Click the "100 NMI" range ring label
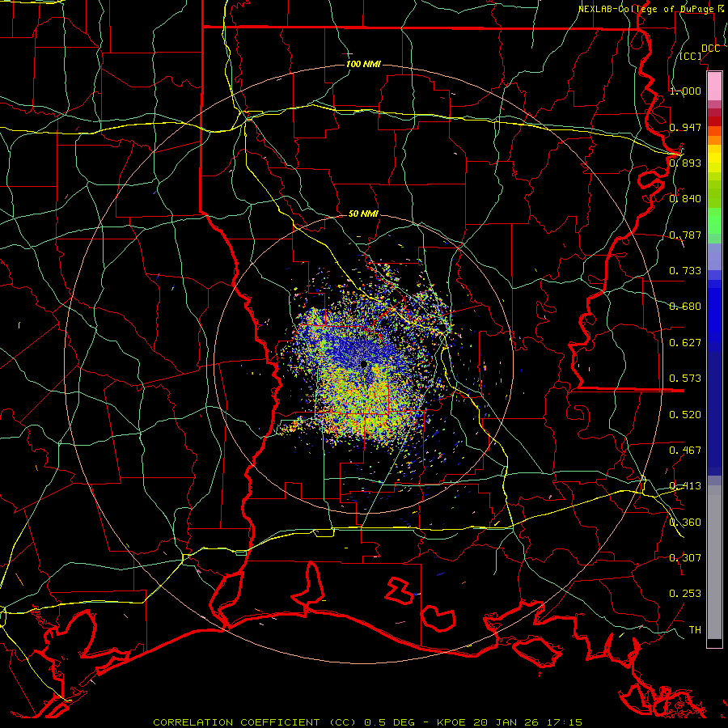Viewport: 728px width, 728px height. point(363,64)
